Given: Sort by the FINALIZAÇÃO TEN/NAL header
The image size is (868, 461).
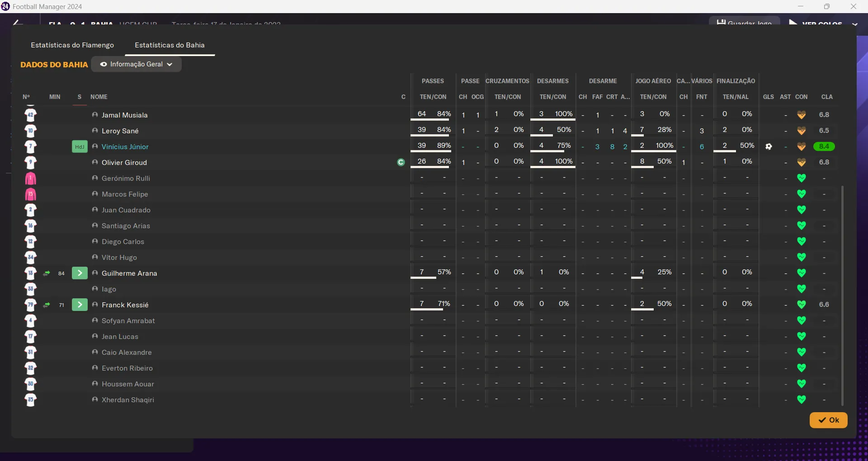Looking at the screenshot, I should [736, 97].
